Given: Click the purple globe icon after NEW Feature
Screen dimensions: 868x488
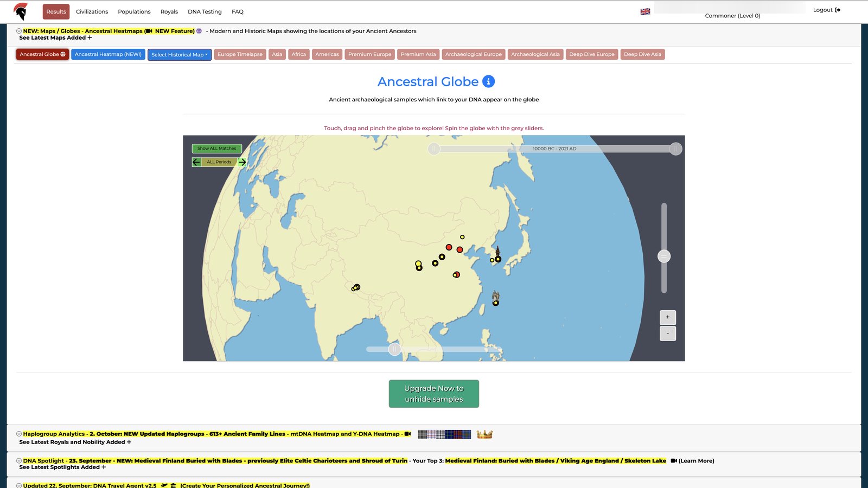Looking at the screenshot, I should coord(199,31).
